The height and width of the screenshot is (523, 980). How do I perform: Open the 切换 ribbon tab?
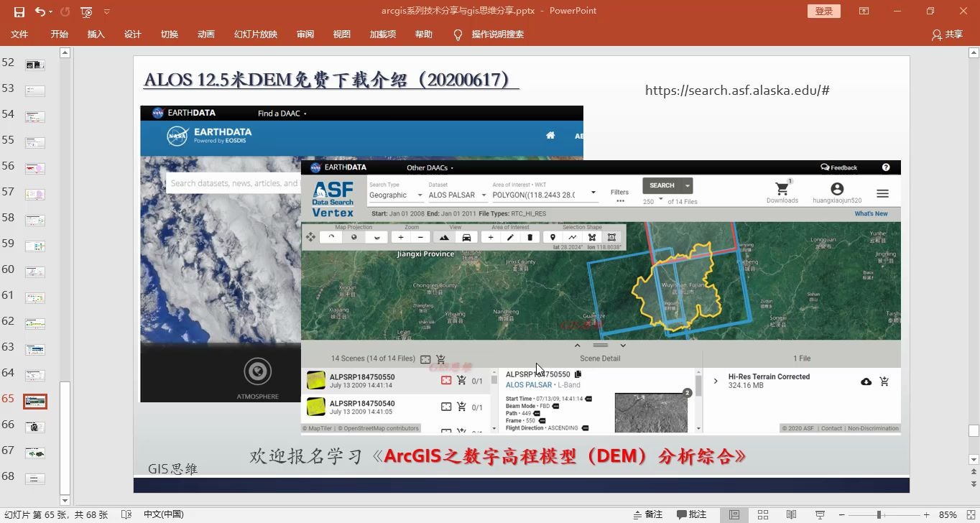(x=170, y=34)
